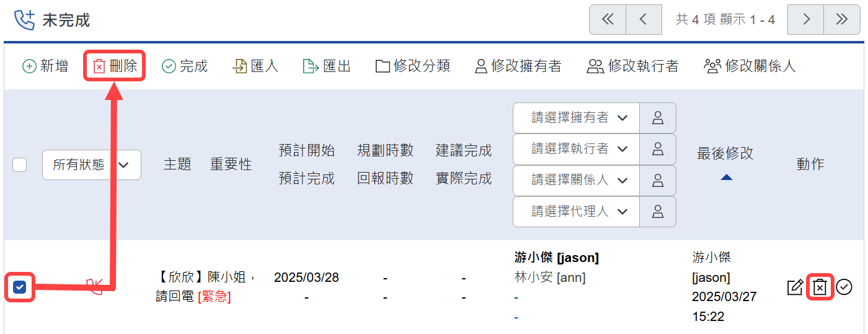Screen dimensions: 868x334
Task: Click 匯出 to export
Action: 327,66
